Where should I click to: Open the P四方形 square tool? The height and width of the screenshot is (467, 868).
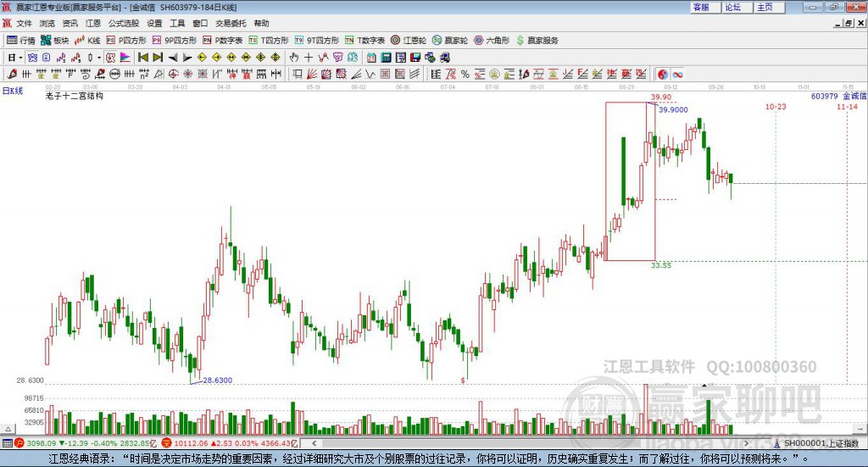point(125,41)
